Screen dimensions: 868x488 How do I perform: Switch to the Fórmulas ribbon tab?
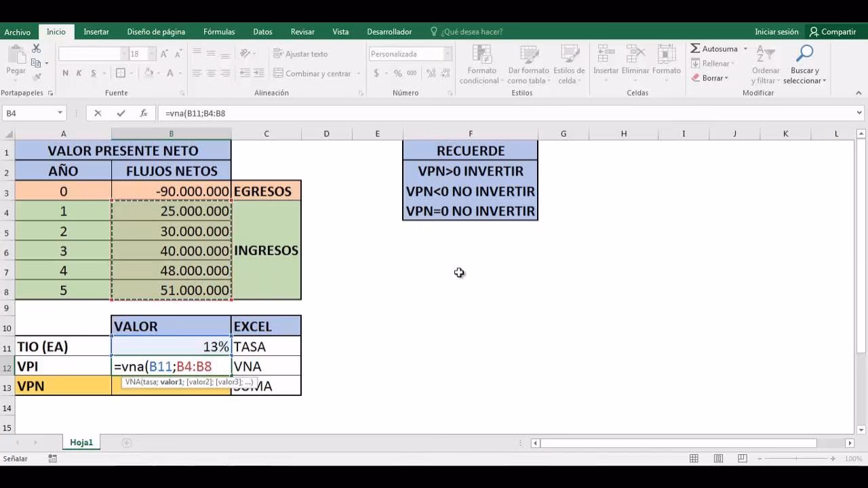218,31
